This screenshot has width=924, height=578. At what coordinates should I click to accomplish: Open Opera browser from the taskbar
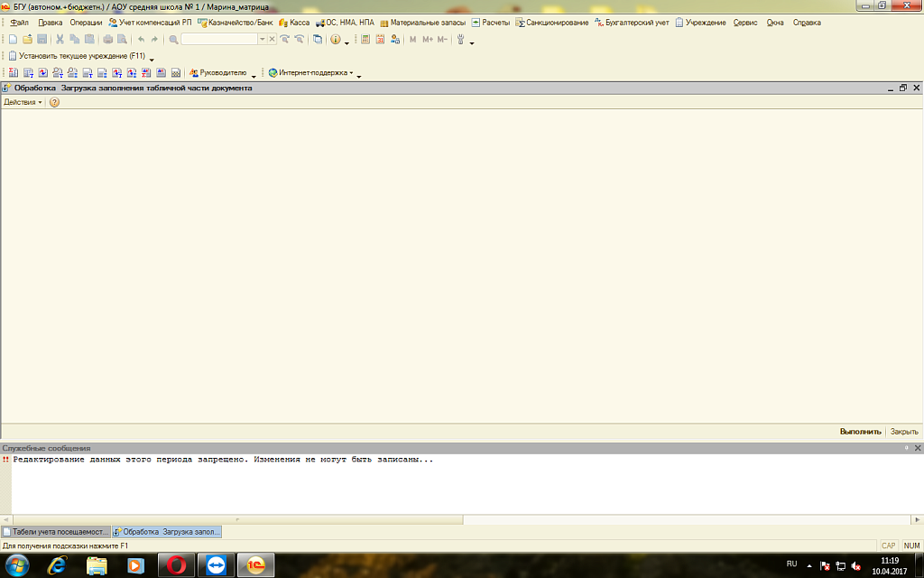[x=177, y=565]
